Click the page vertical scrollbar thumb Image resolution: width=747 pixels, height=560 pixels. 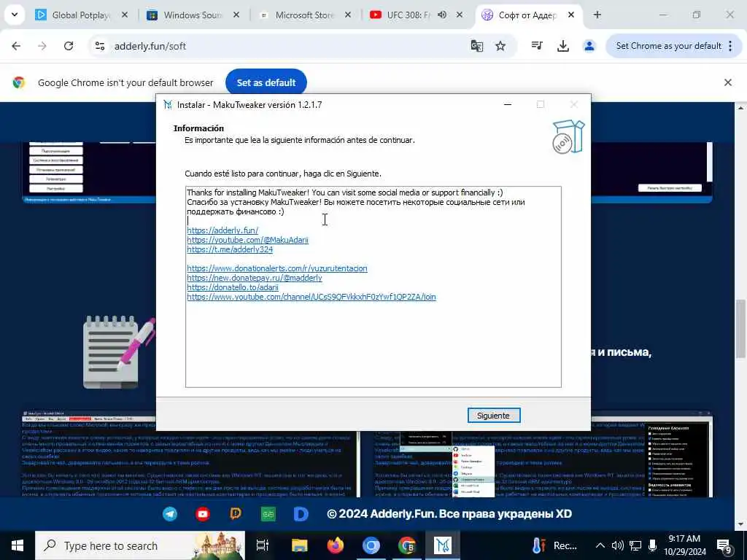point(740,329)
